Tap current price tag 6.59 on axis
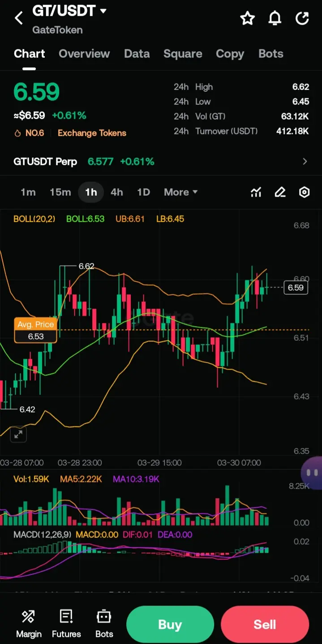 296,288
